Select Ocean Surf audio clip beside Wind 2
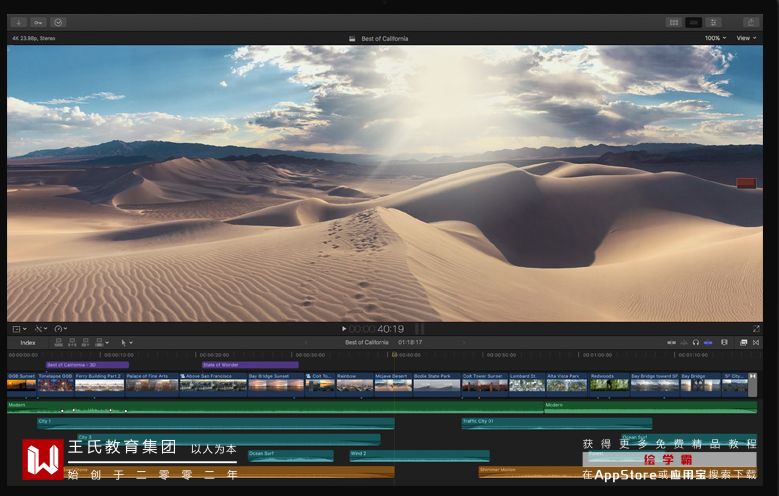This screenshot has height=496, width=779. pos(290,456)
